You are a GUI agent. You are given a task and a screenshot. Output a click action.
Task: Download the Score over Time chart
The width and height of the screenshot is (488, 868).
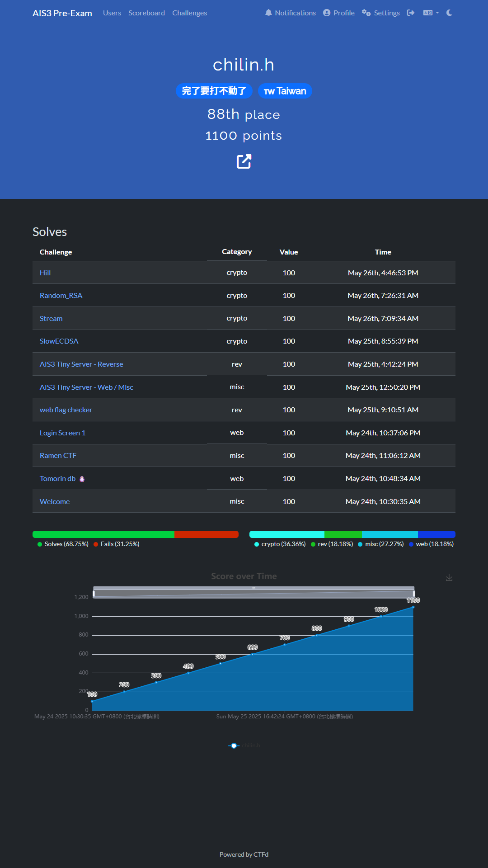(x=449, y=578)
